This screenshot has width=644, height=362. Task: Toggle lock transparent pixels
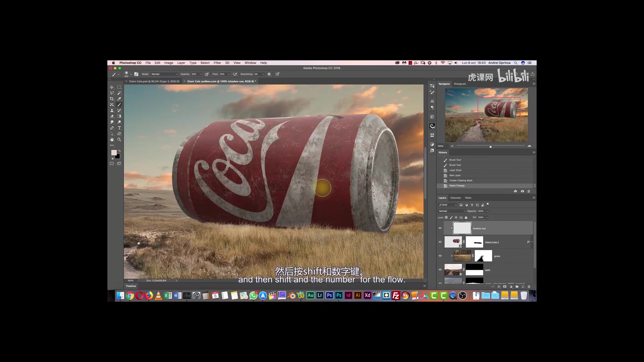[x=446, y=218]
